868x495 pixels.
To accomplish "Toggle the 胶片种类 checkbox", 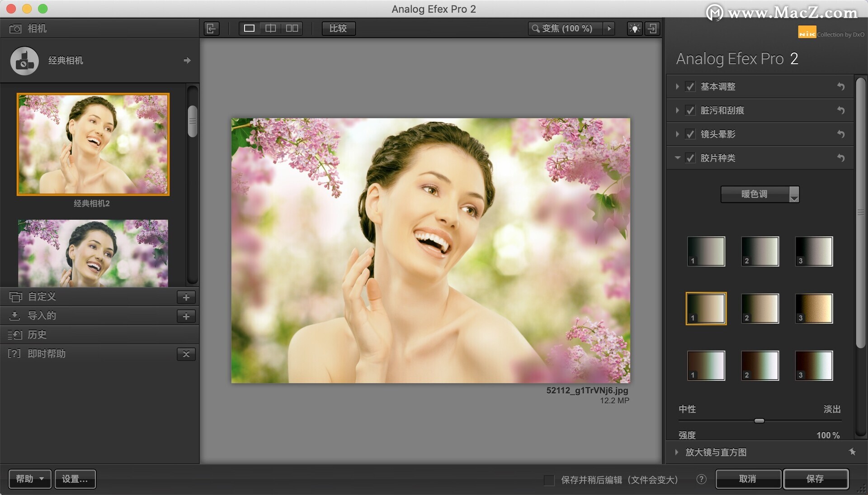I will pyautogui.click(x=690, y=158).
